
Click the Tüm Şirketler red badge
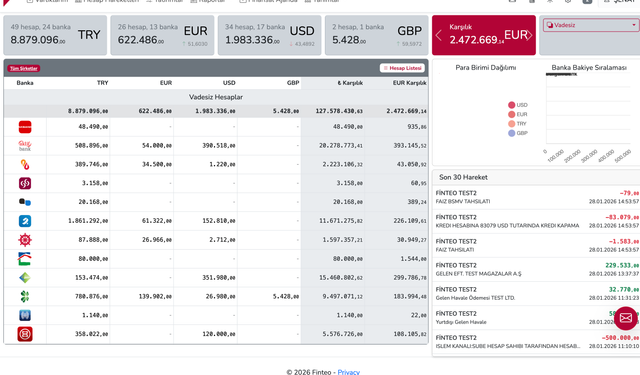(24, 69)
